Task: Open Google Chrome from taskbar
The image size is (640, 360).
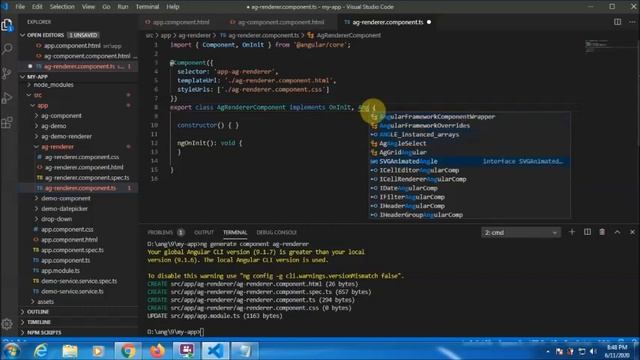Action: [128, 351]
